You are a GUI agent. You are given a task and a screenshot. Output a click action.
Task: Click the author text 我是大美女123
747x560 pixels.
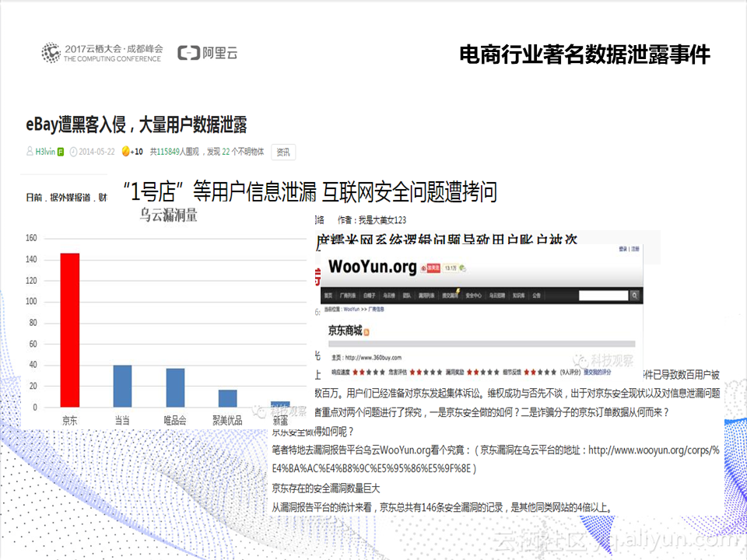(382, 220)
